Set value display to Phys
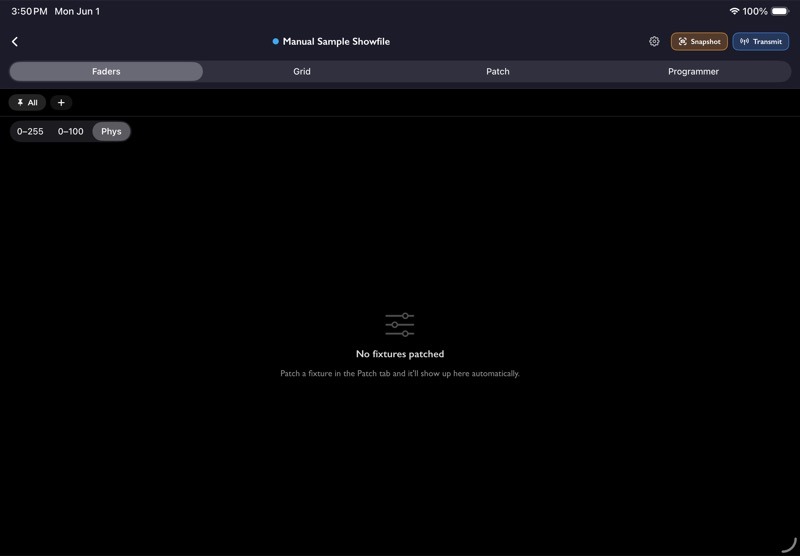The width and height of the screenshot is (800, 556). click(111, 132)
